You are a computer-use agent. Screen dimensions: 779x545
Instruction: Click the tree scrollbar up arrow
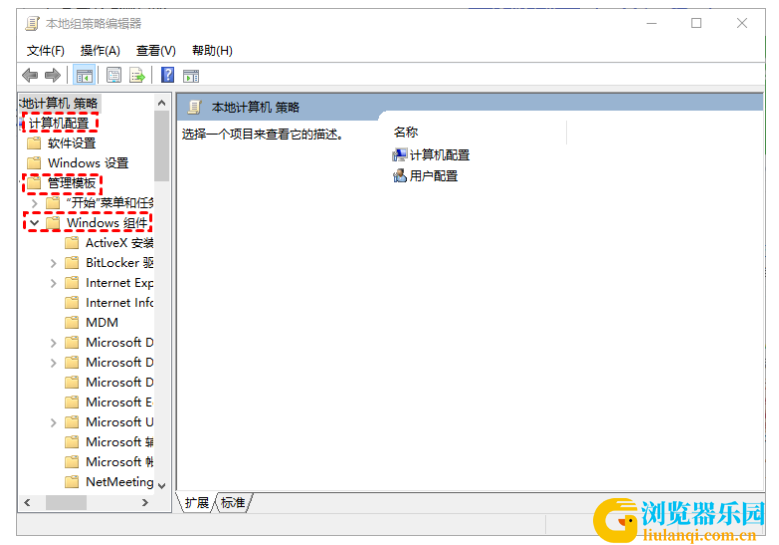tap(161, 103)
